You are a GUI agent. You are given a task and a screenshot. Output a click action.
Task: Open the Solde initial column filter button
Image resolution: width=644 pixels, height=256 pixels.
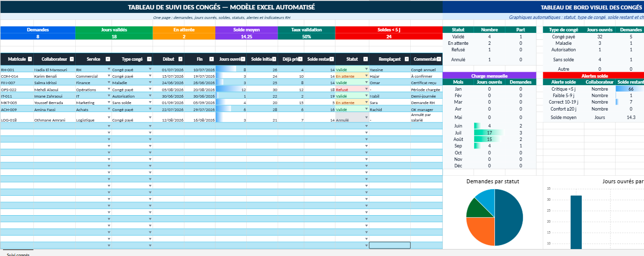275,59
